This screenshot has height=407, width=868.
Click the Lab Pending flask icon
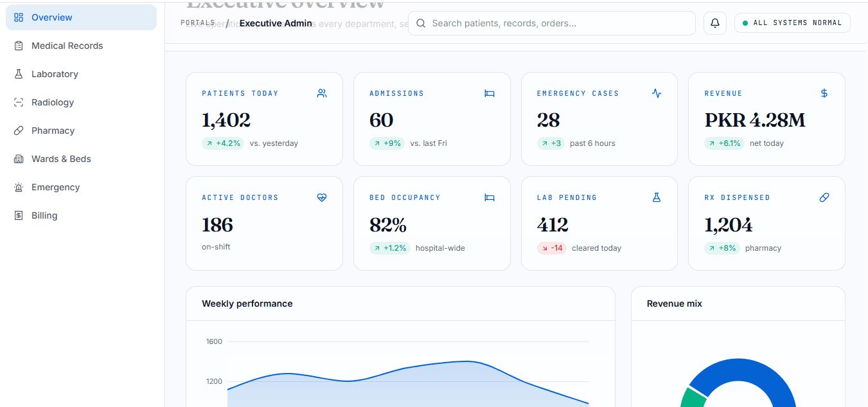click(657, 197)
